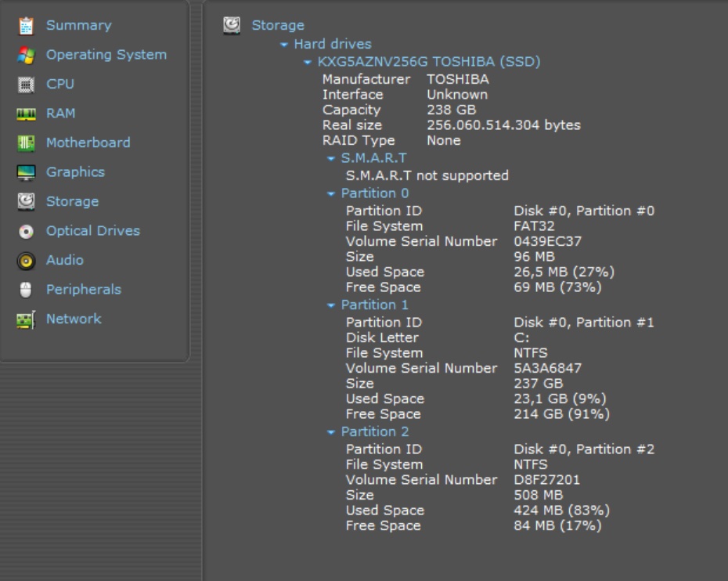
Task: Click the Operating System Windows flag icon
Action: pos(26,56)
